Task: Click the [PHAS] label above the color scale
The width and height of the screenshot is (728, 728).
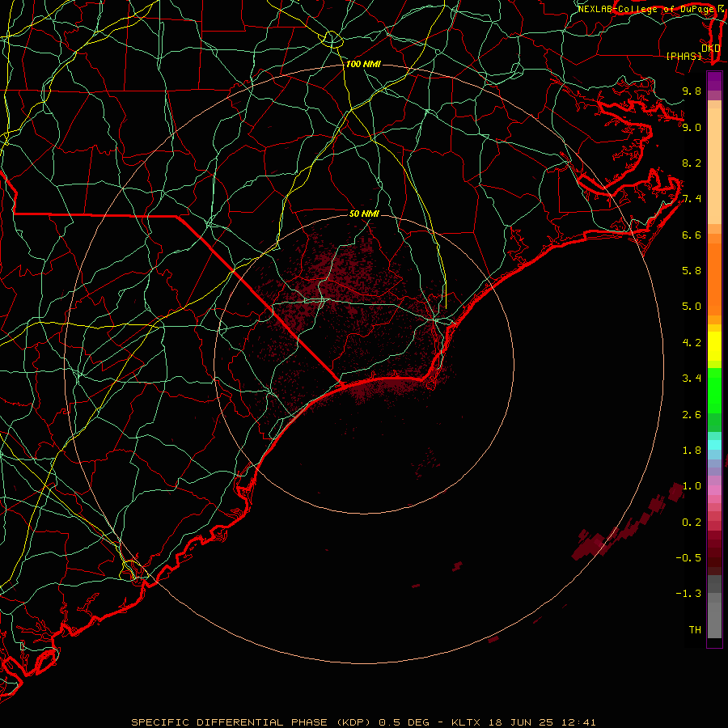Action: pos(684,57)
